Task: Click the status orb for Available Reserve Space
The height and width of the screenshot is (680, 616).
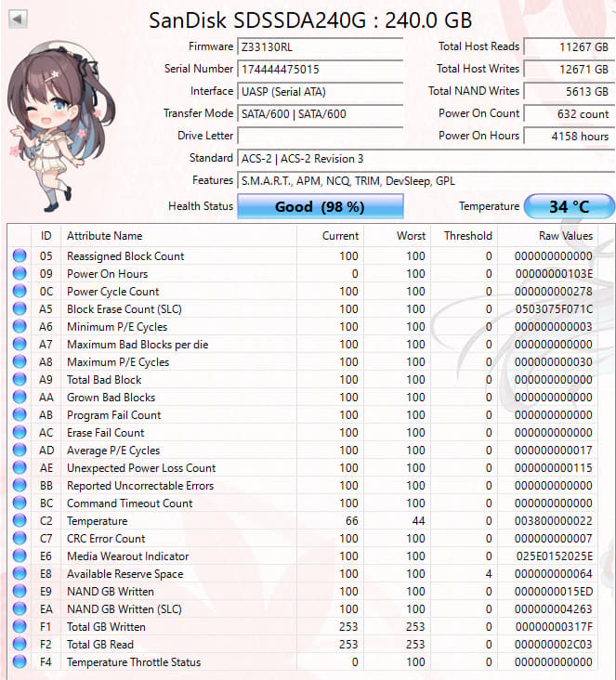Action: (x=20, y=574)
